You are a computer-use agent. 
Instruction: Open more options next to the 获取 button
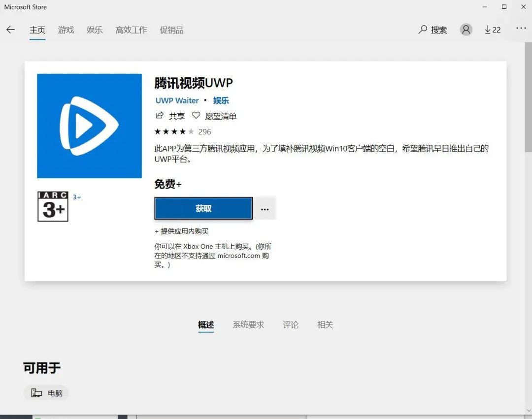[265, 208]
